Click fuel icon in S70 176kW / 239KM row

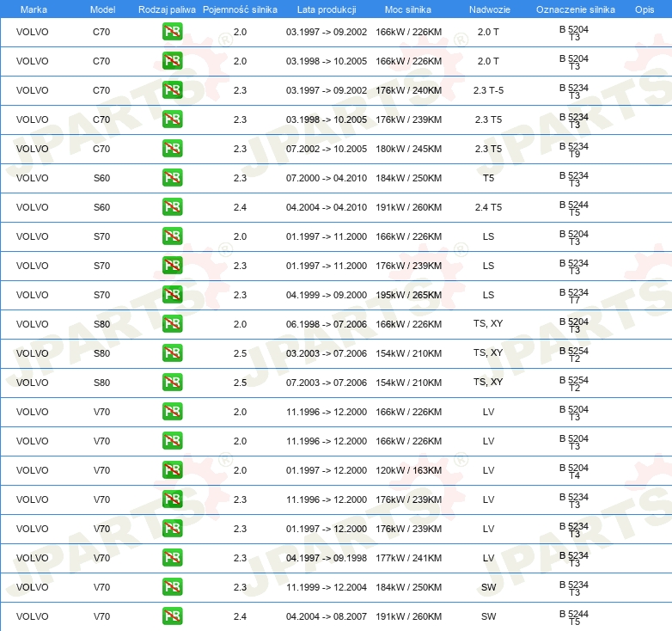click(x=172, y=266)
